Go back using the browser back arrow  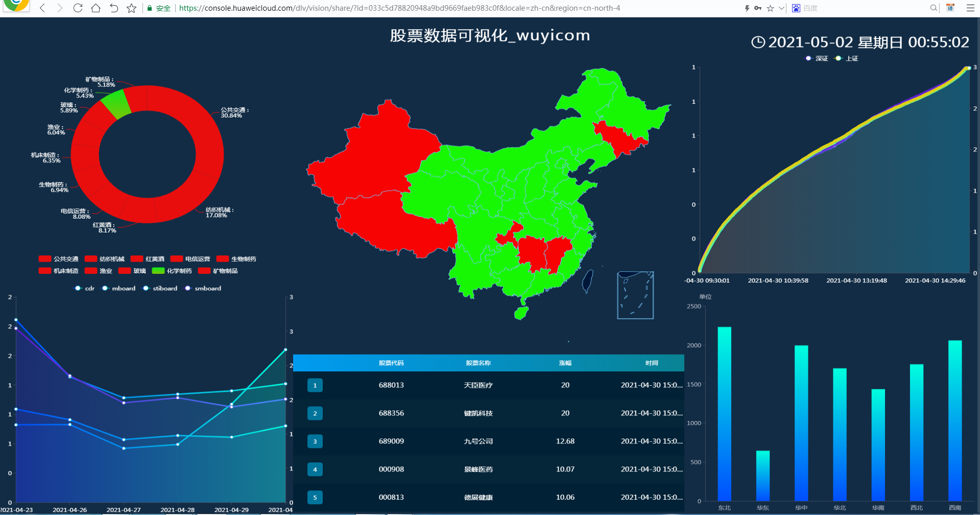[42, 8]
